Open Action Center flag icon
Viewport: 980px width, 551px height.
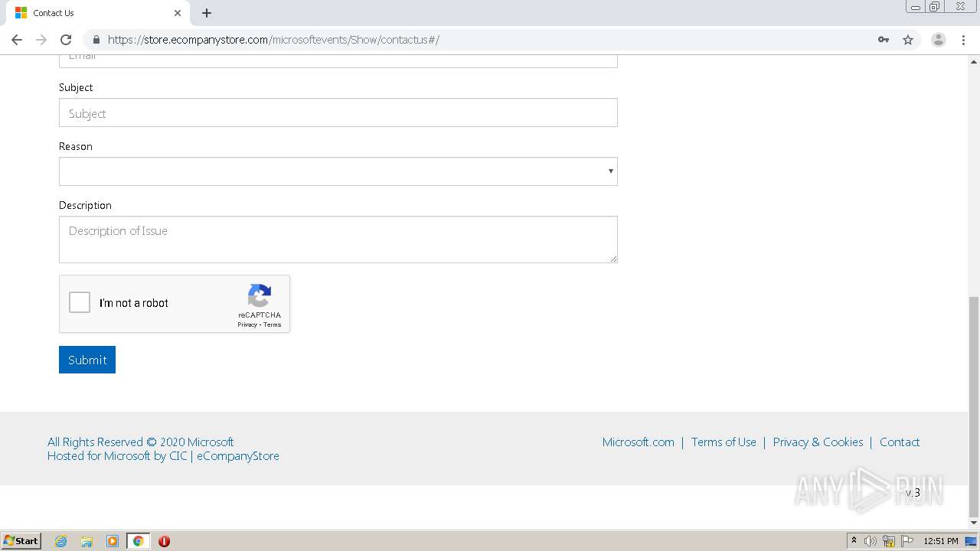tap(907, 541)
